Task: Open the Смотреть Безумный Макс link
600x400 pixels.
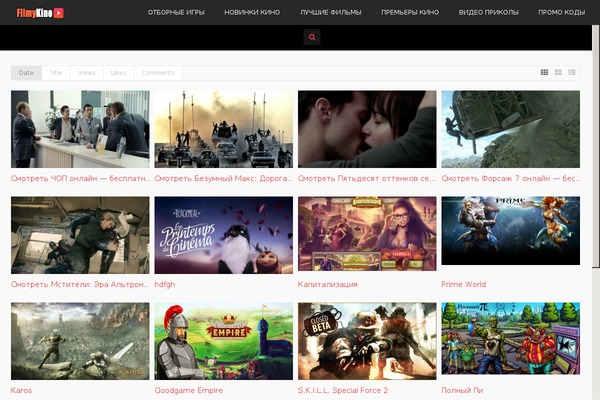Action: tap(223, 178)
